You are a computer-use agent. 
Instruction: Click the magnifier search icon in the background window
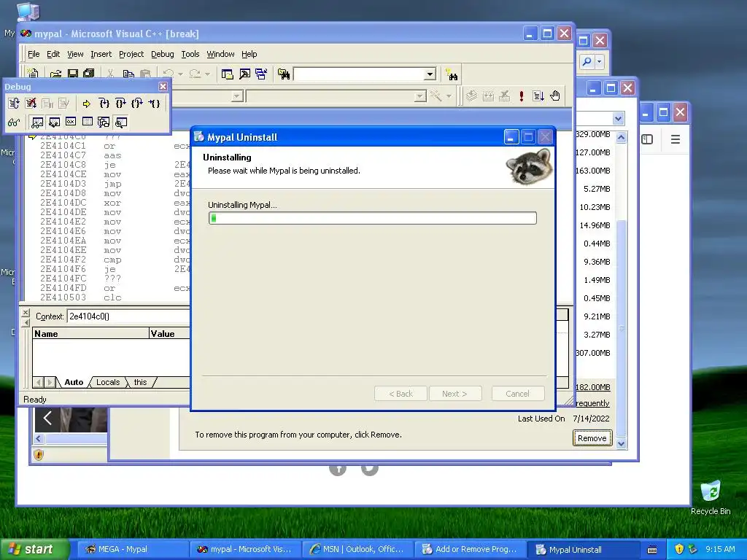pos(587,61)
